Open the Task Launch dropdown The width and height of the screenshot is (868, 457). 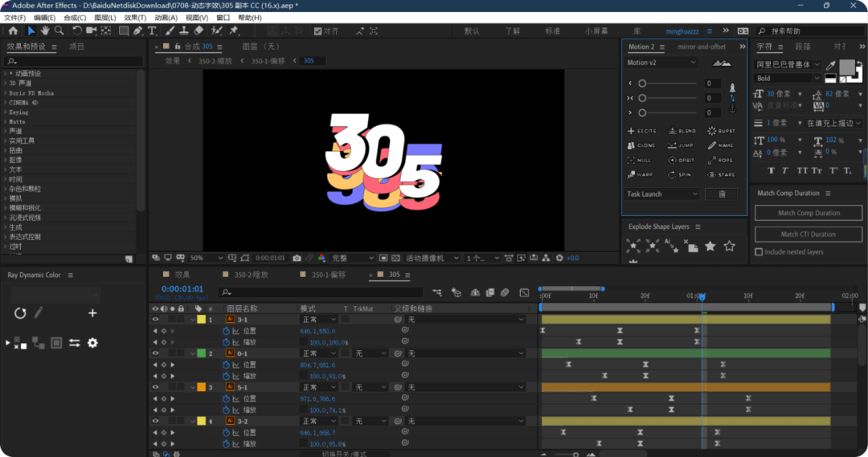(x=662, y=194)
